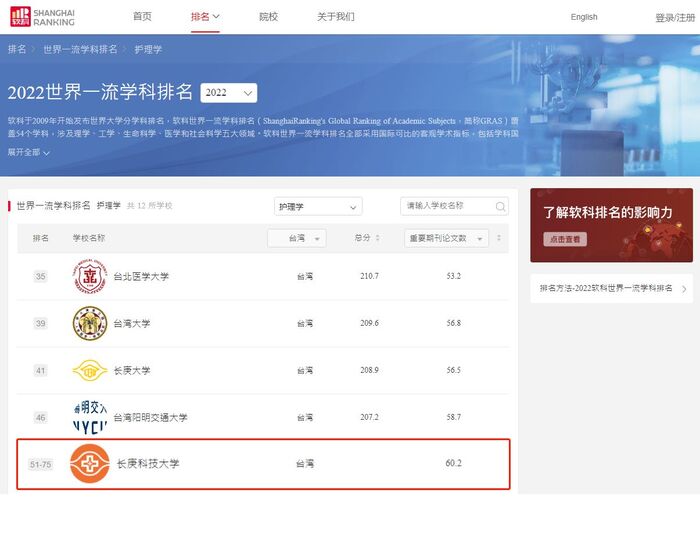This screenshot has height=540, width=700.
Task: Open the 排名 rankings menu
Action: [205, 17]
